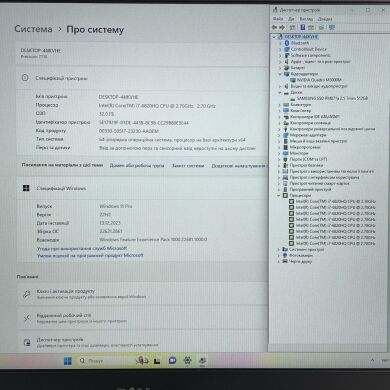This screenshot has width=390, height=390.
Task: Select Контролери сховища tree row
Action: [310, 123]
